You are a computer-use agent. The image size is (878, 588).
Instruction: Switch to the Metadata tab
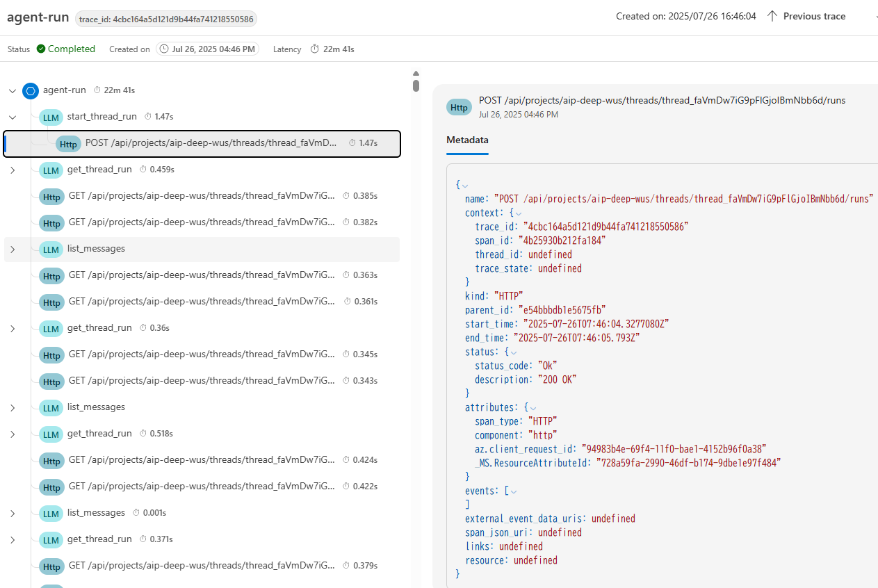coord(467,140)
